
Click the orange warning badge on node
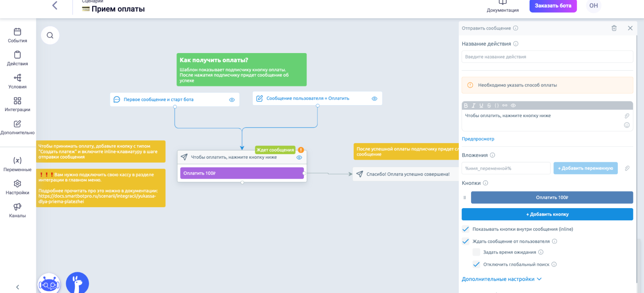(301, 150)
